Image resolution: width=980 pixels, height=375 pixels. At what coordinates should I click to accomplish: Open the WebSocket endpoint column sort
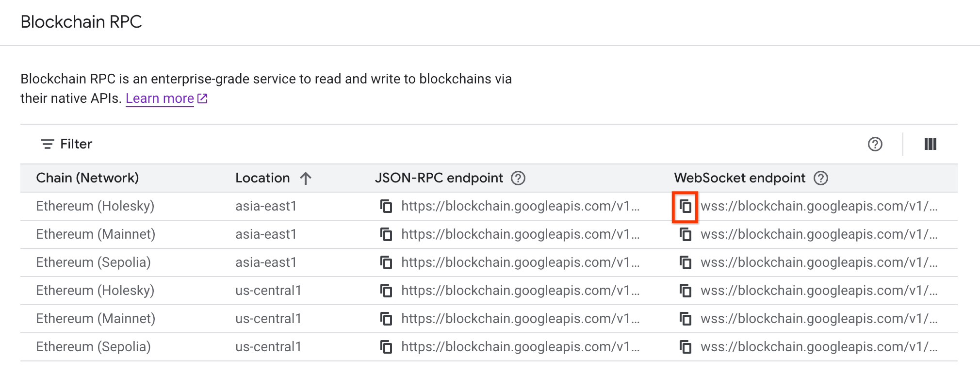pos(739,178)
